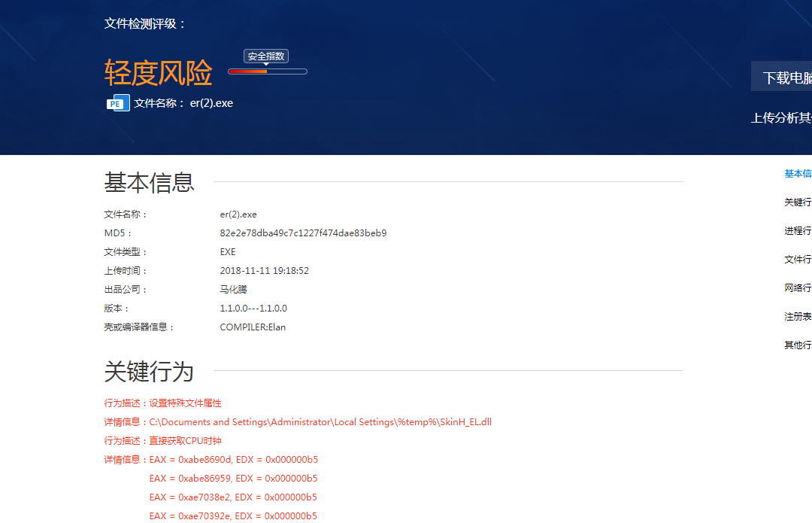Click the PE file type icon
The width and height of the screenshot is (812, 523).
point(117,103)
